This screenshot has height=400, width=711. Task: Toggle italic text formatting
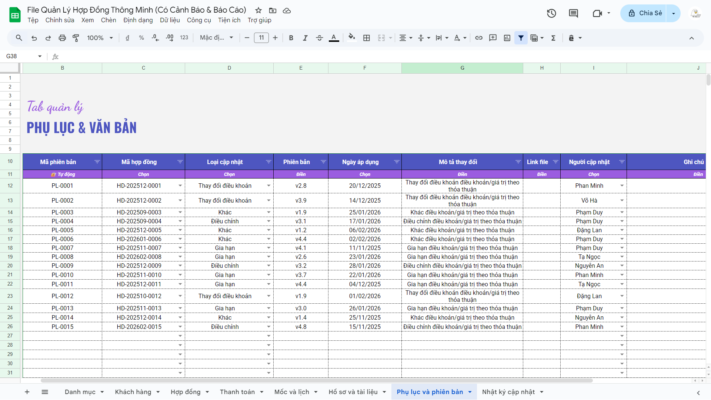click(x=305, y=38)
